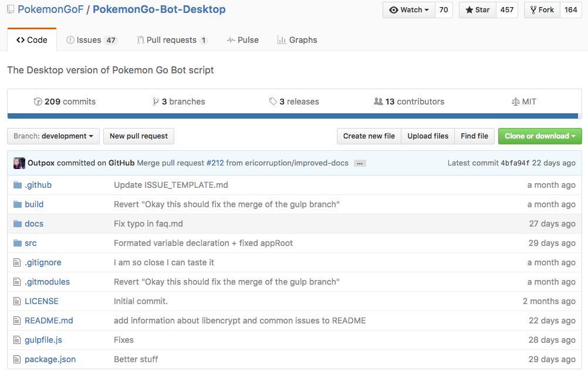Screen dimensions: 588x371
Task: Open the development branch selector dropdown
Action: [x=53, y=136]
